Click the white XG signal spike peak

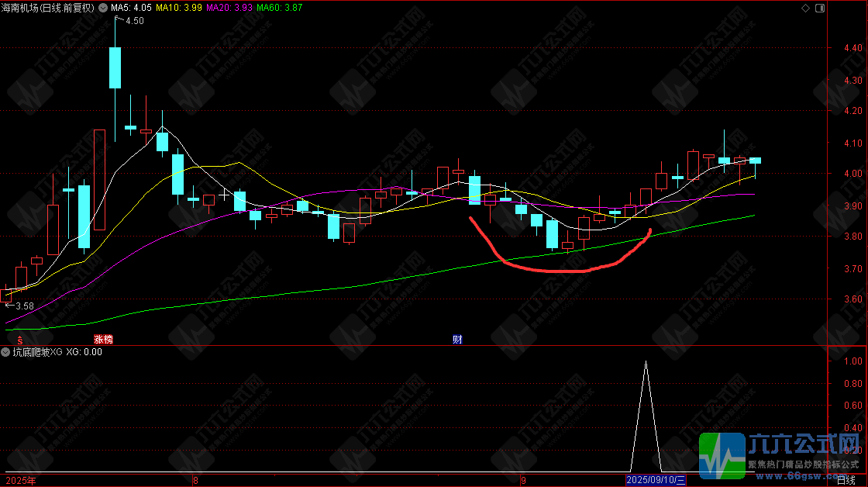click(x=646, y=362)
